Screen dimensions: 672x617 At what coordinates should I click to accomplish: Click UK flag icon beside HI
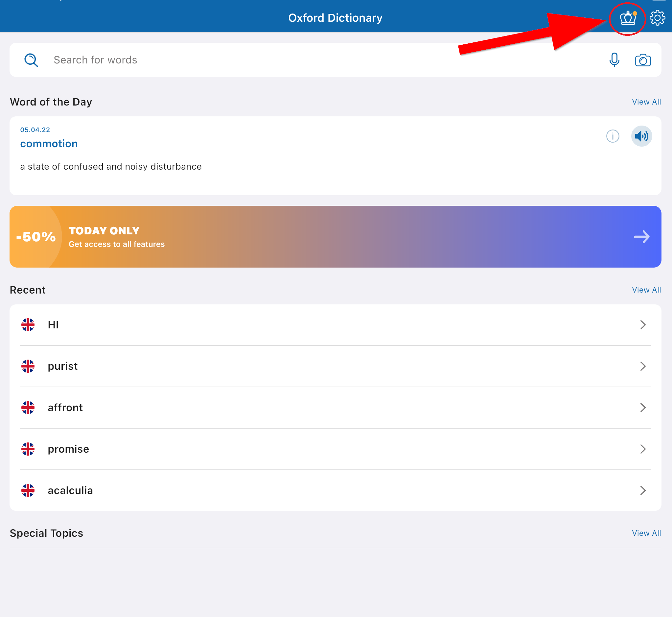point(28,325)
